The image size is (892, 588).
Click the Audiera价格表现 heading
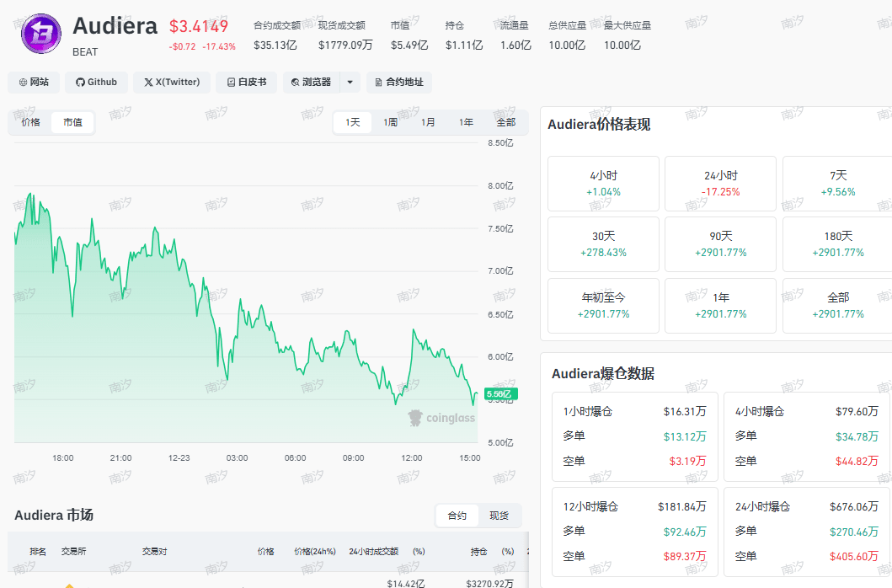point(599,125)
